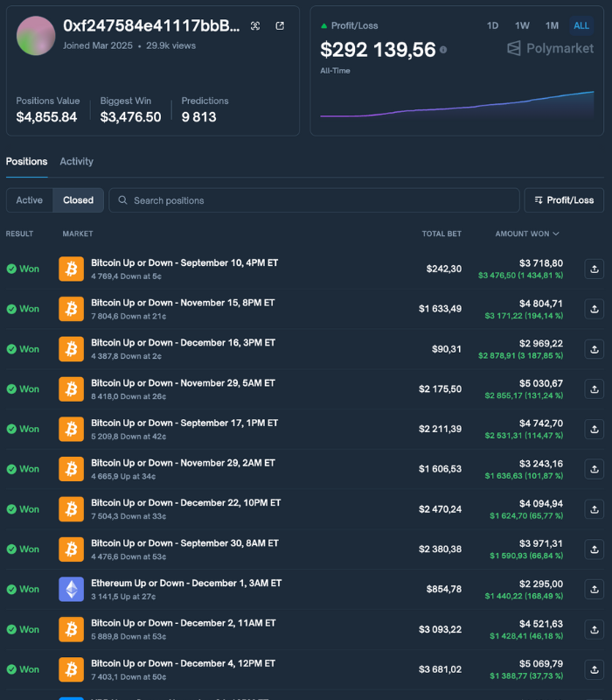Click the '3 141,5 Up at 27¢' detail

tap(123, 597)
